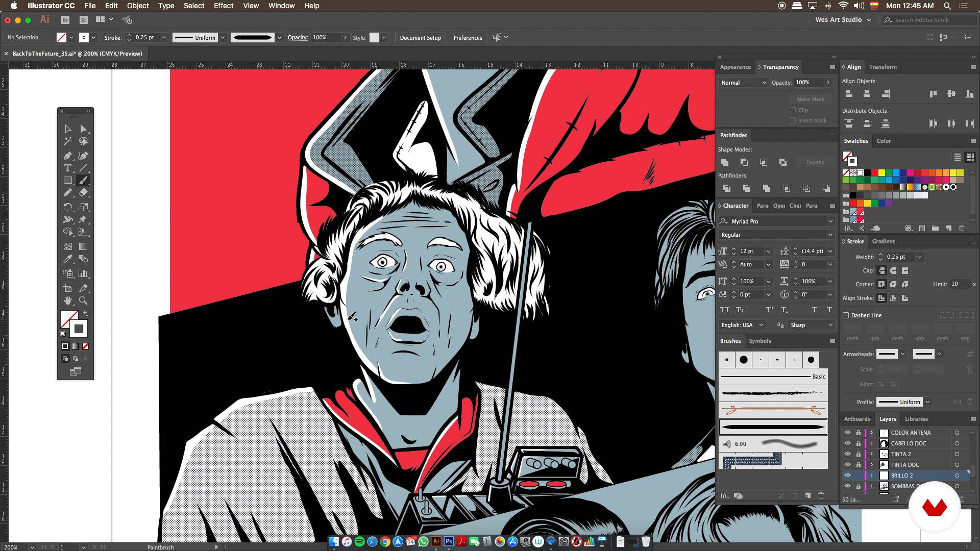Select the yellow swatch in Swatches panel
The image size is (980, 551).
pyautogui.click(x=881, y=173)
